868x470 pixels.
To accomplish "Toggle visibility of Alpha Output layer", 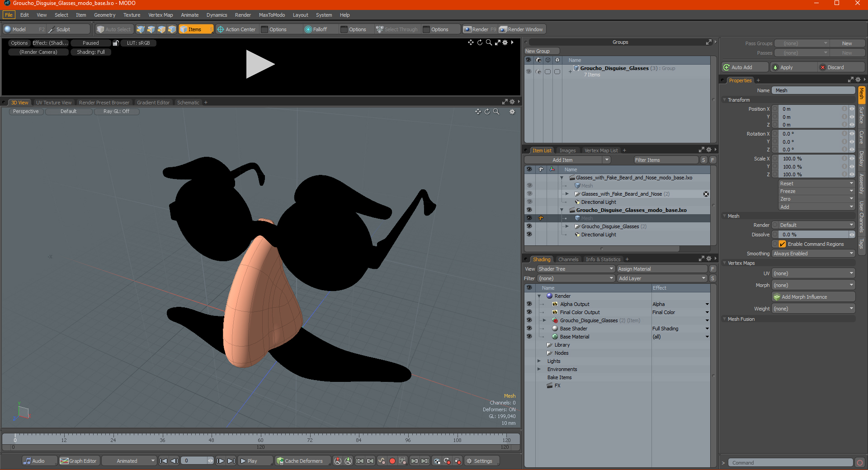I will tap(529, 304).
